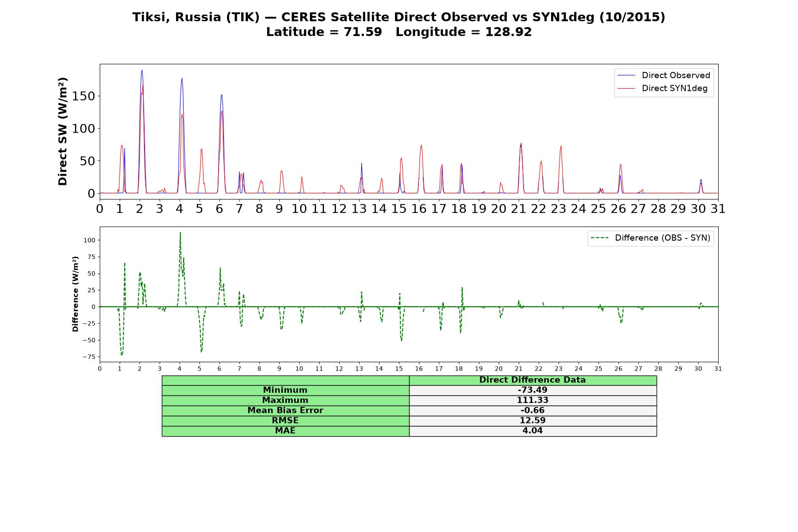Click the Mean Bias Error label cell

pos(286,411)
